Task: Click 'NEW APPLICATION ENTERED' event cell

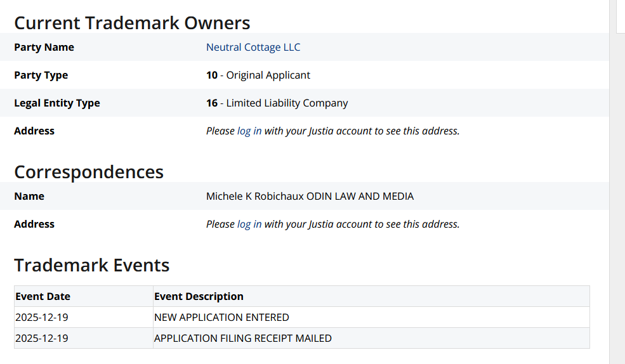Action: [x=371, y=317]
